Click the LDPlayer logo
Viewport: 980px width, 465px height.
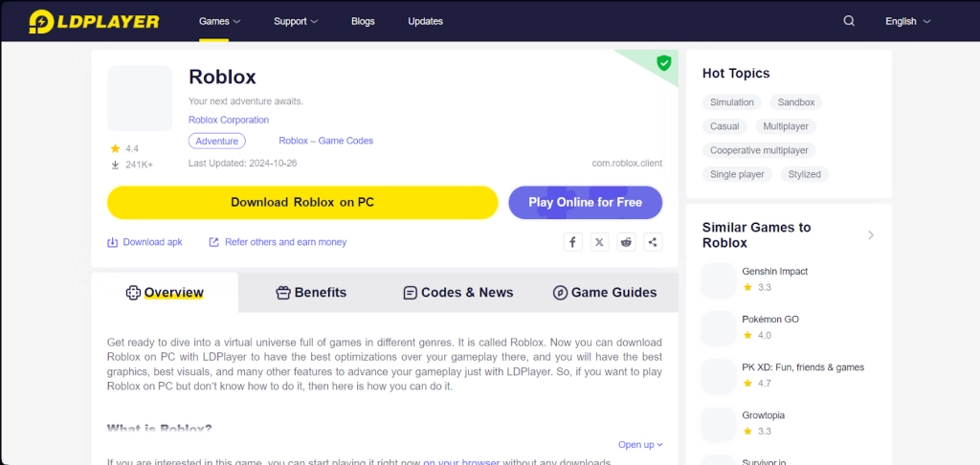tap(94, 21)
